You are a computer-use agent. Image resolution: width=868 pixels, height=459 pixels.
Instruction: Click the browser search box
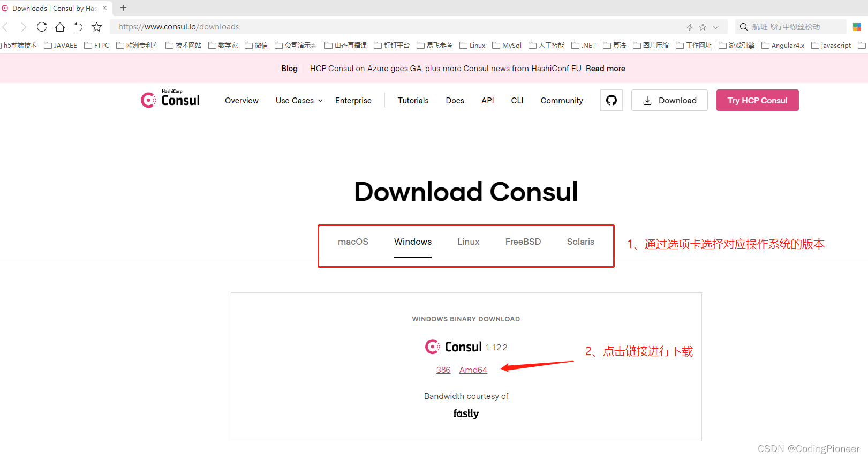[x=790, y=27]
